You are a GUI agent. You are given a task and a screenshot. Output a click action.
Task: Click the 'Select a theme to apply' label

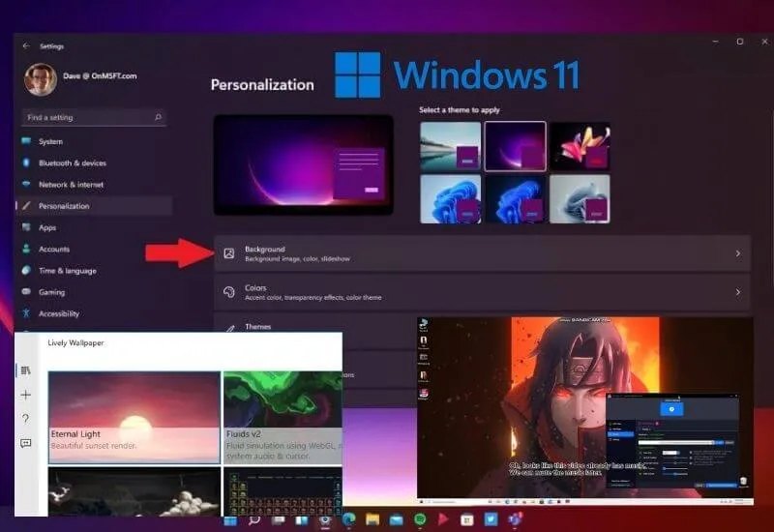click(460, 109)
